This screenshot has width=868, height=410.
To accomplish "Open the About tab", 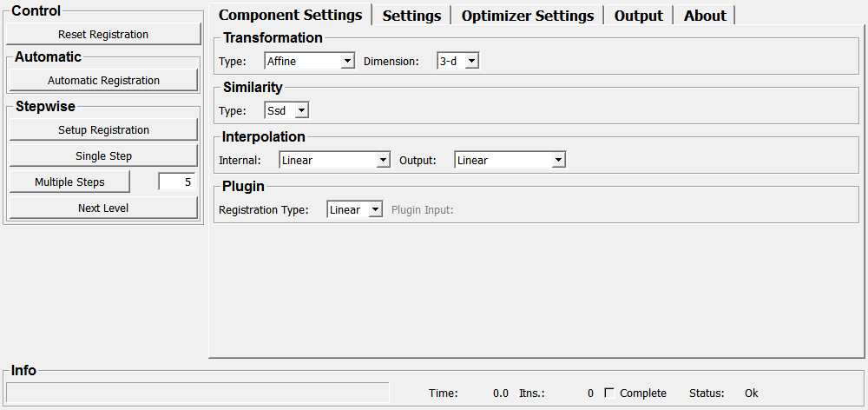I will point(705,16).
